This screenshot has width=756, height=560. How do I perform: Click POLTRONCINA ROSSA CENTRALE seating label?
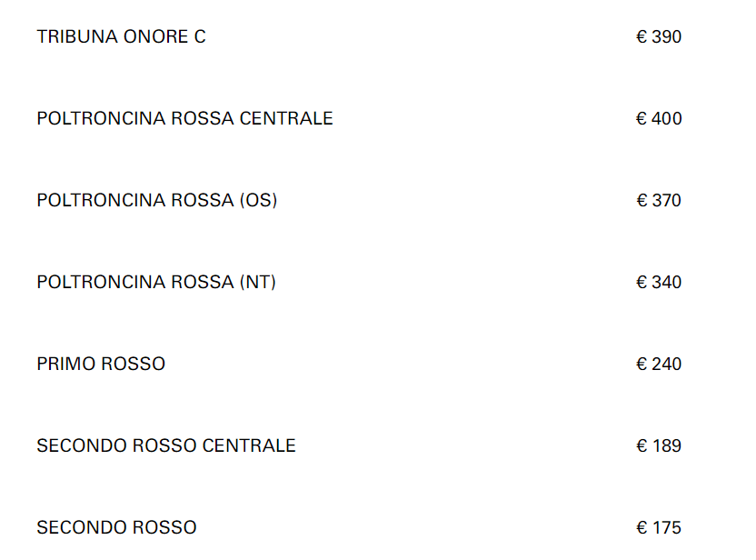click(184, 119)
